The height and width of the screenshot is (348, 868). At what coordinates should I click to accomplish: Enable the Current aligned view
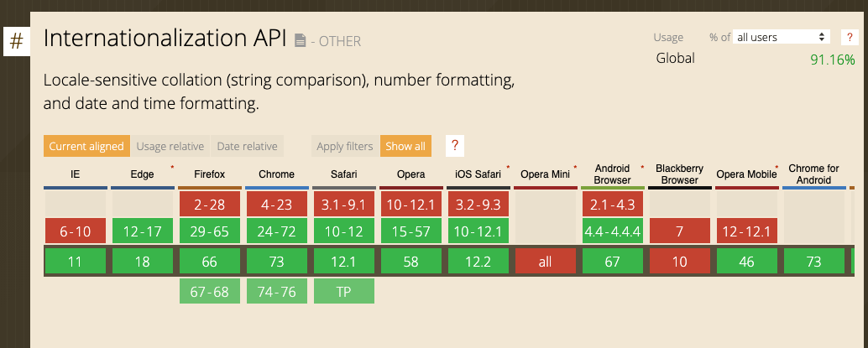[86, 146]
